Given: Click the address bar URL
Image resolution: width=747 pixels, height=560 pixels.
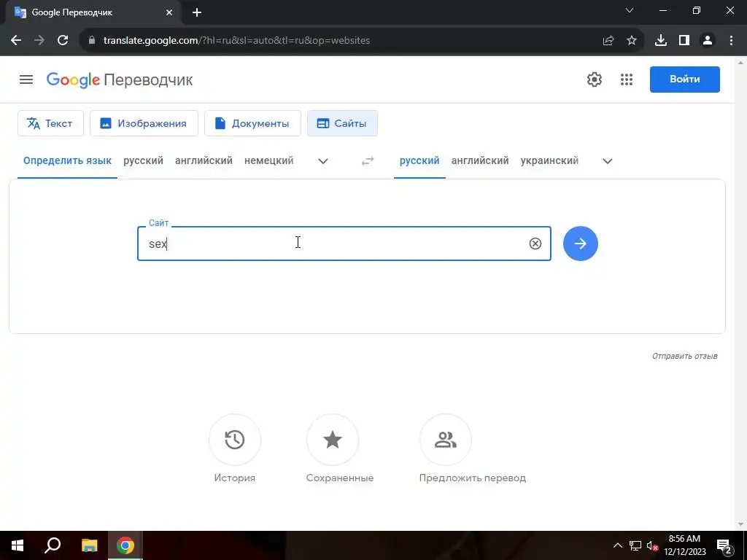Looking at the screenshot, I should (236, 41).
